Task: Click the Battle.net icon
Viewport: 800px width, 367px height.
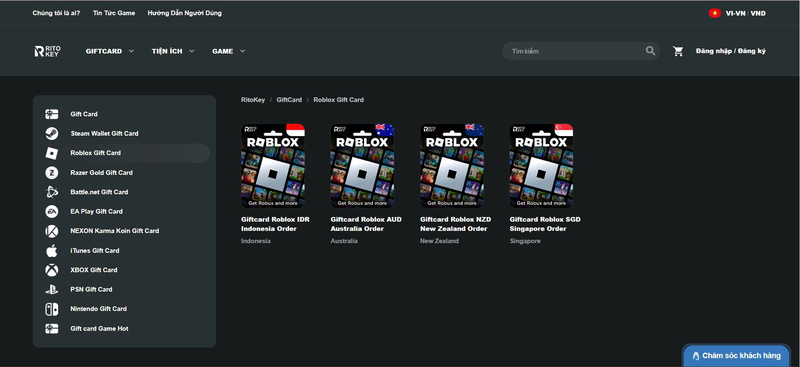Action: click(x=52, y=192)
